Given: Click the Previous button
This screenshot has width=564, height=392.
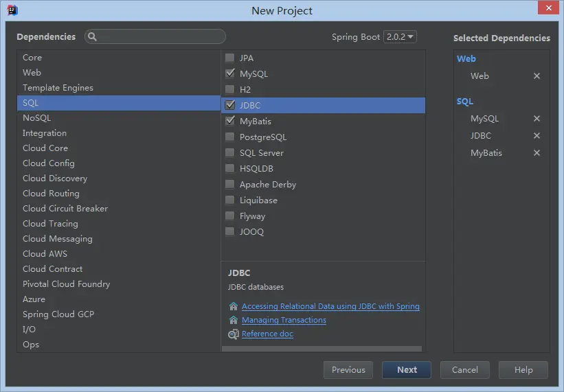Looking at the screenshot, I should click(348, 370).
